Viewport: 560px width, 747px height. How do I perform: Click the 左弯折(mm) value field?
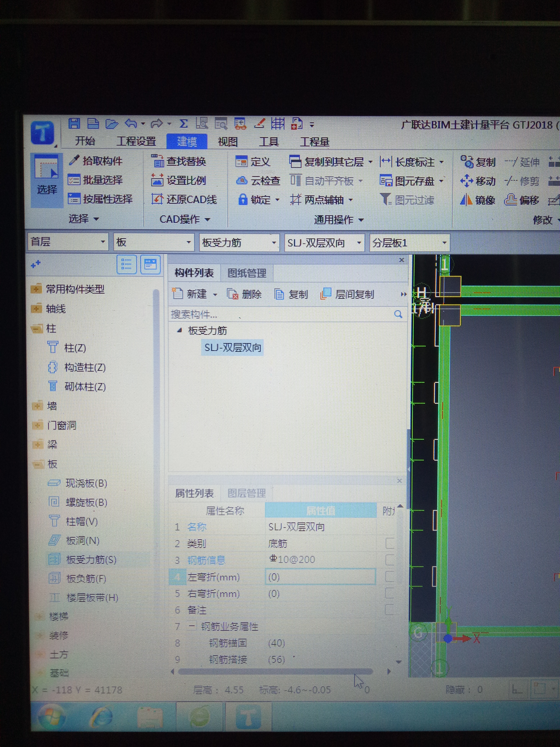pos(320,577)
